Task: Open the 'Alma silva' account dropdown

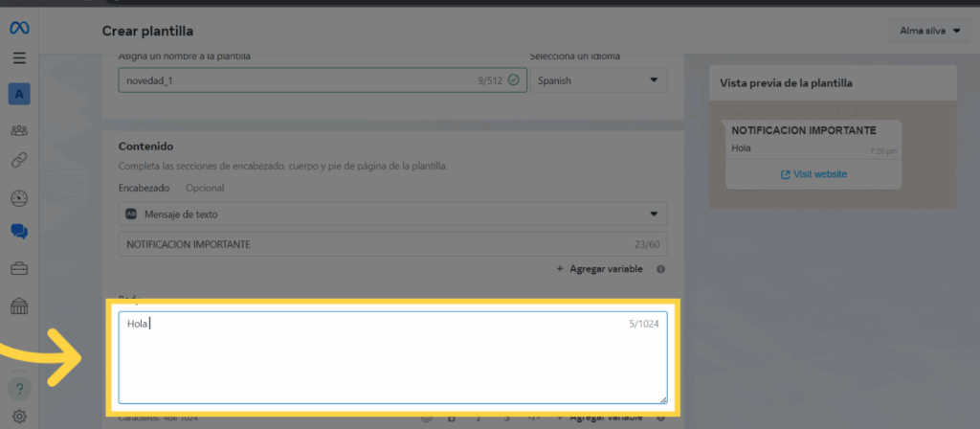Action: pos(928,31)
